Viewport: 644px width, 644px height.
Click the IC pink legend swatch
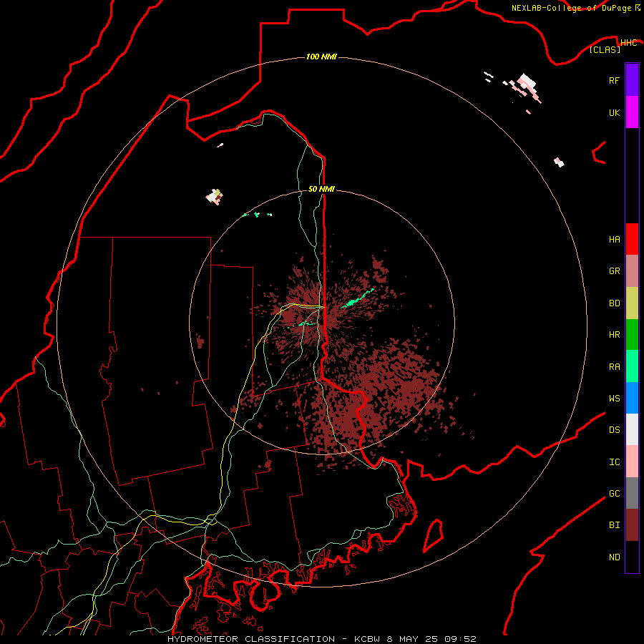632,462
